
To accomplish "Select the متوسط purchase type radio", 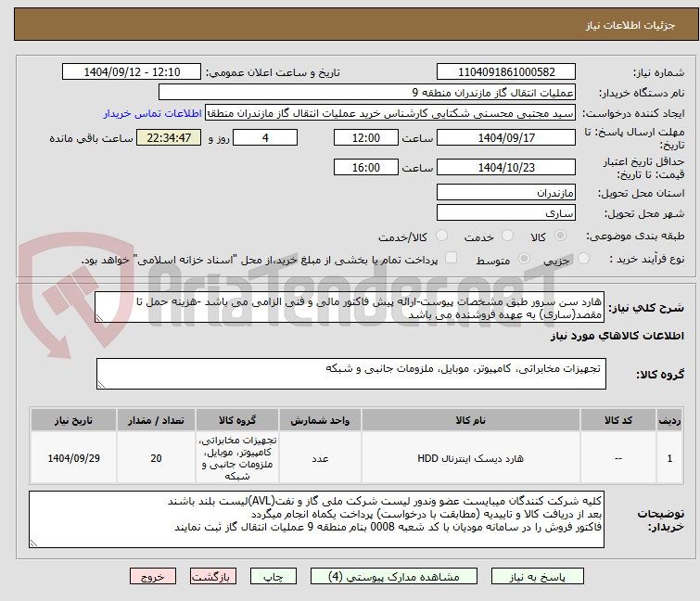I will coord(524,258).
